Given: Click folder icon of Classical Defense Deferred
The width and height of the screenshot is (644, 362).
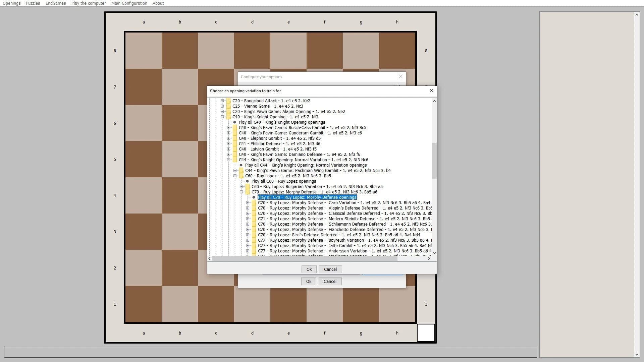Looking at the screenshot, I should (254, 213).
